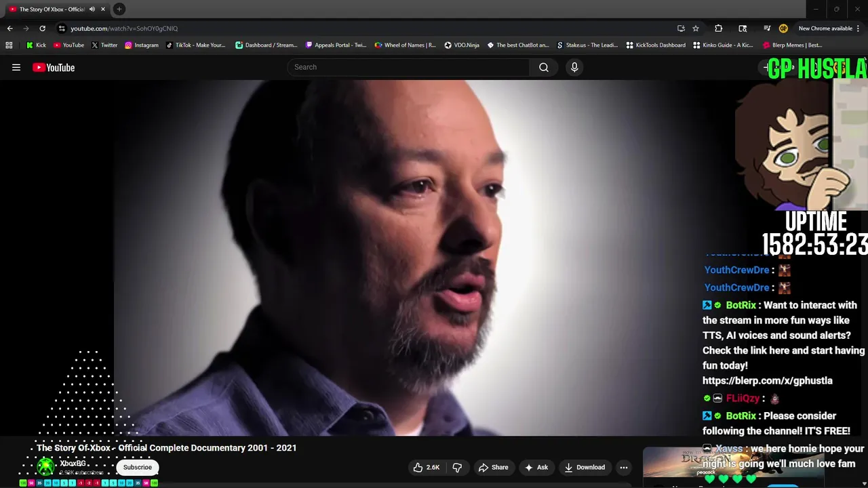Open the XboxBG channel name link
Viewport: 868px width, 488px height.
click(x=73, y=464)
